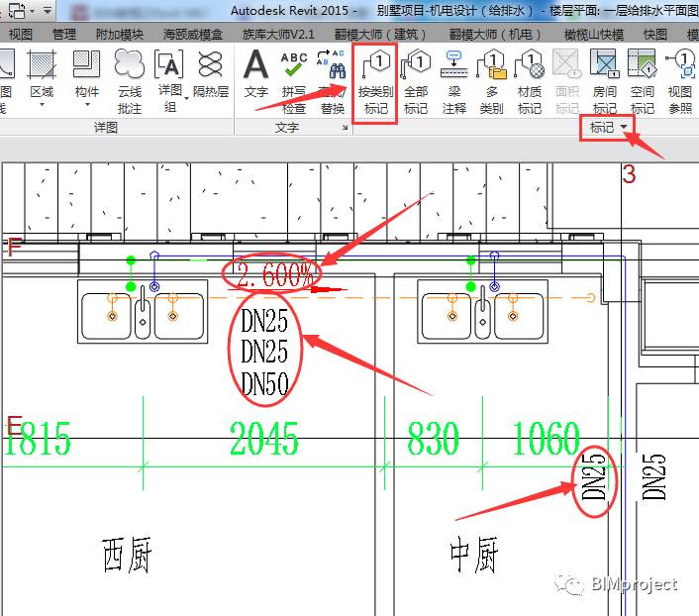The height and width of the screenshot is (616, 699).
Task: Select the 中厨 room label
Action: point(474,555)
